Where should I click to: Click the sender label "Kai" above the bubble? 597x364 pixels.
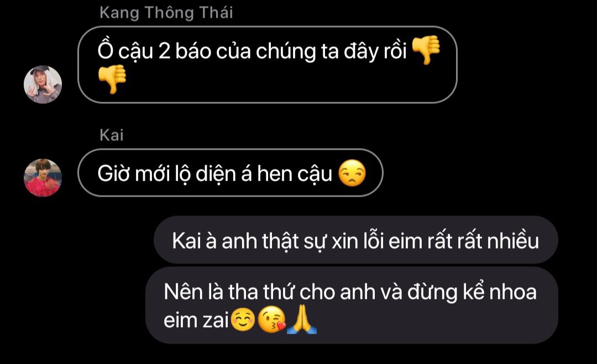(x=112, y=135)
